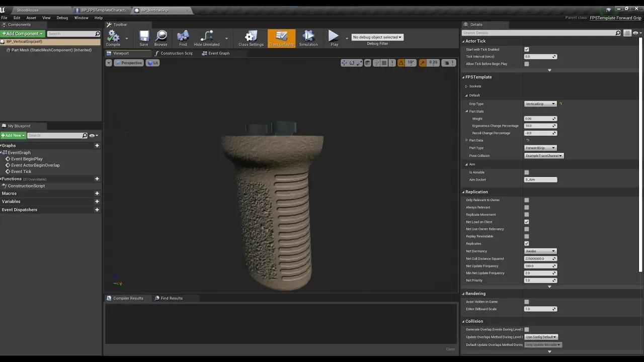Open the Grip Type dropdown

tap(540, 104)
